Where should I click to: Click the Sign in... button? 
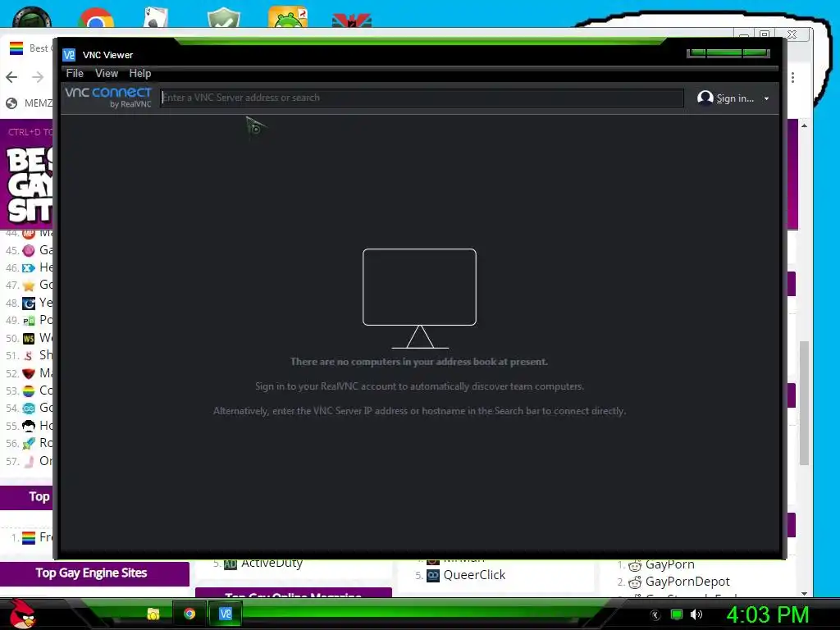tap(734, 98)
